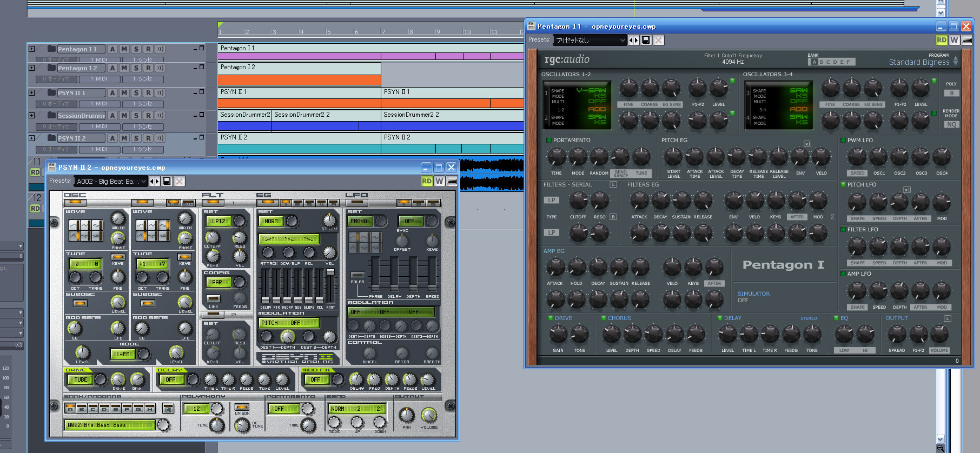Viewport: 980px width, 453px height.
Task: Maximize the Pentagon I 1 track strip
Action: (202, 48)
